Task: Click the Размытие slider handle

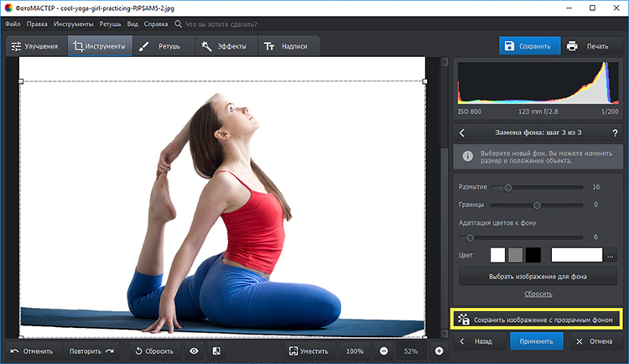Action: (x=508, y=188)
